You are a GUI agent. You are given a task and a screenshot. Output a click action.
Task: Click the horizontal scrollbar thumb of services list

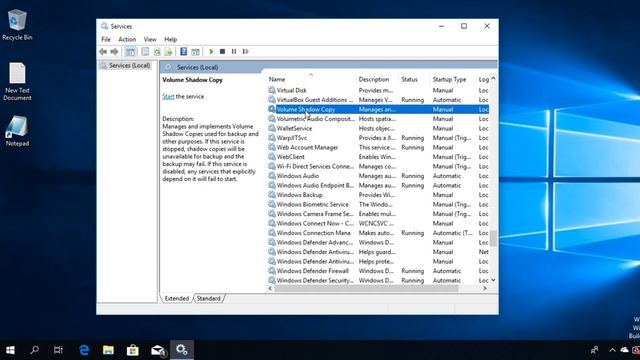coord(367,288)
